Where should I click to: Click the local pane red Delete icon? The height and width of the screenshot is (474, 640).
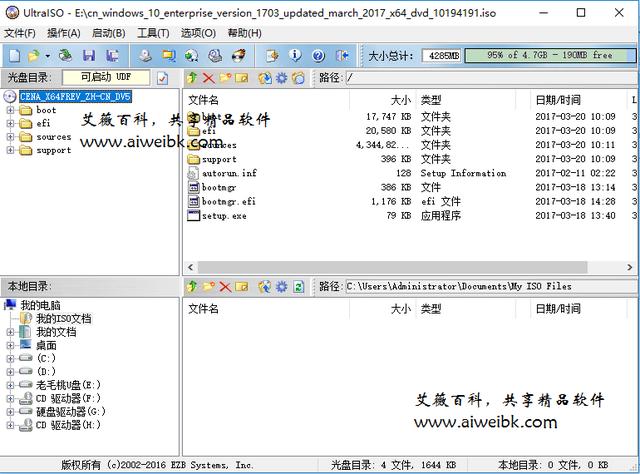pyautogui.click(x=225, y=287)
